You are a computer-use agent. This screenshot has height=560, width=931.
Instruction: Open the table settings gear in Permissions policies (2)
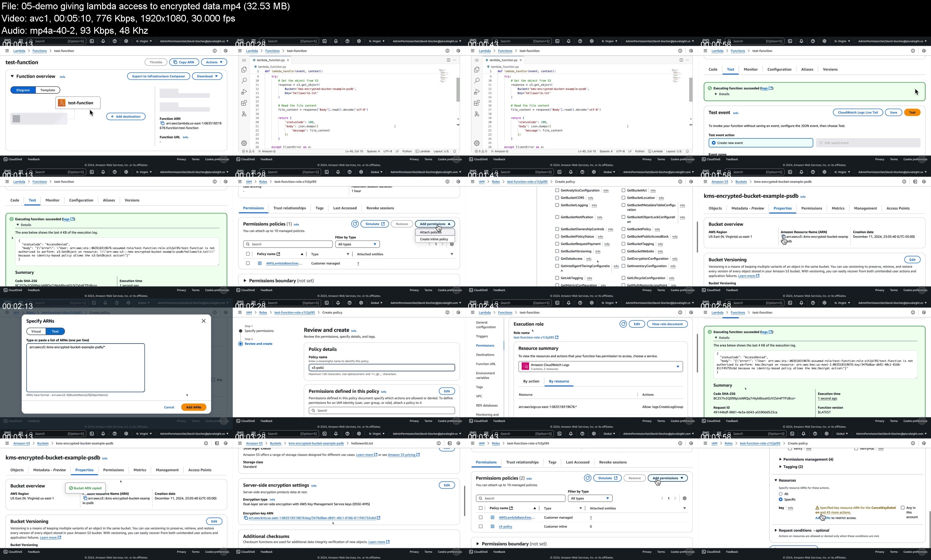pyautogui.click(x=685, y=498)
